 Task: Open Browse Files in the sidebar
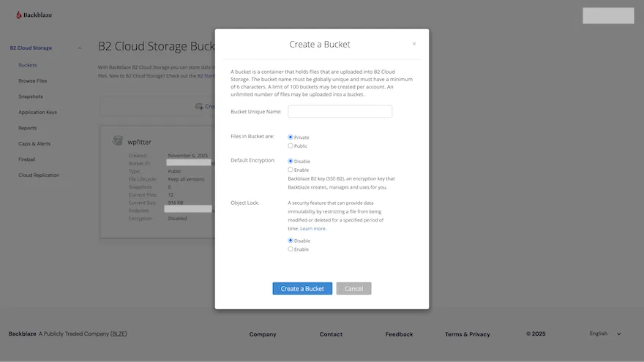[x=32, y=81]
